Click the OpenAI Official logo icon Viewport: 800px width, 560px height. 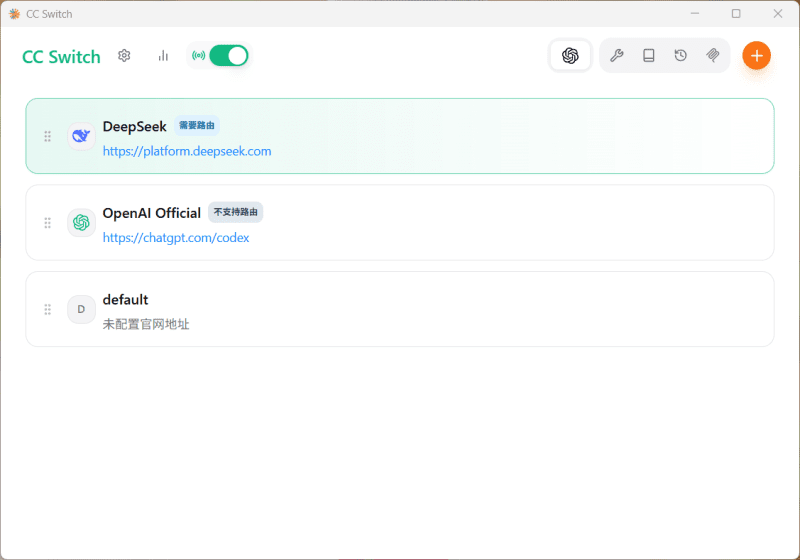(x=81, y=223)
